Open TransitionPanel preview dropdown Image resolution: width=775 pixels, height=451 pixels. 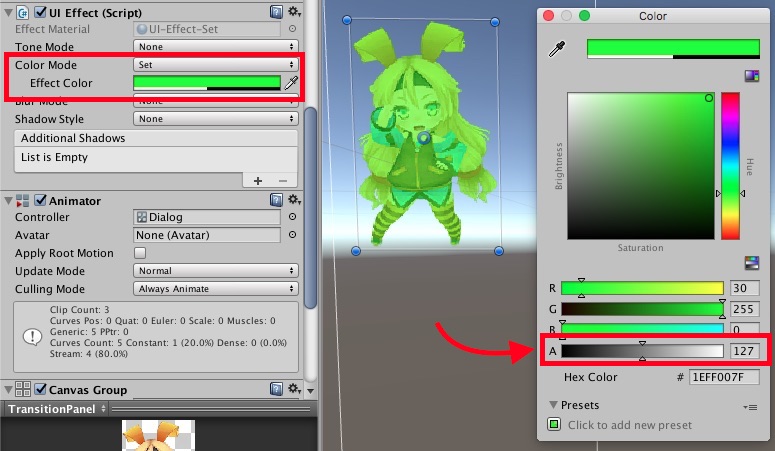(56, 409)
